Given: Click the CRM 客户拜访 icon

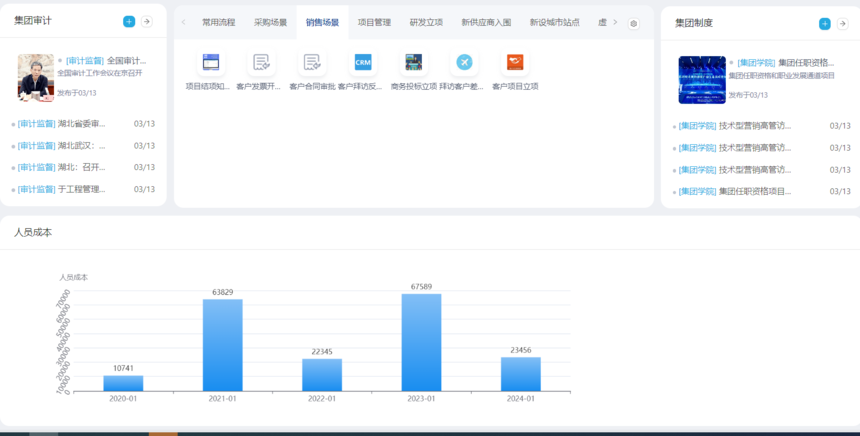Looking at the screenshot, I should [362, 62].
